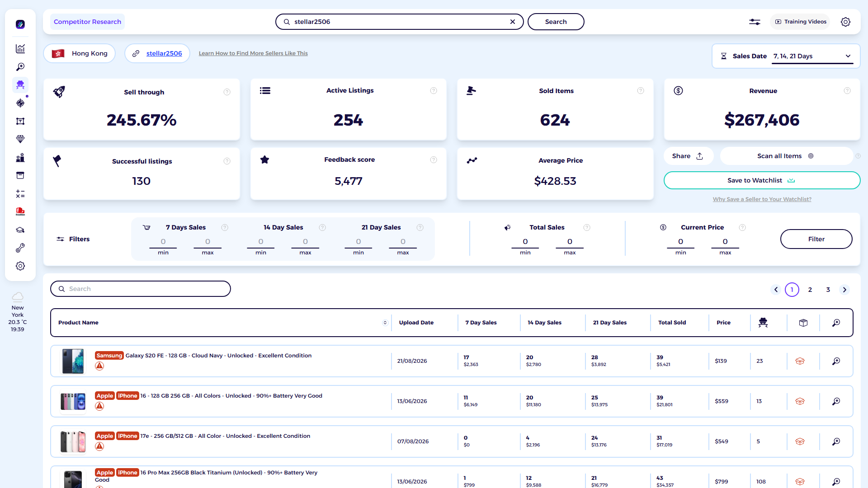Open the top-right settings gear icon

point(845,22)
